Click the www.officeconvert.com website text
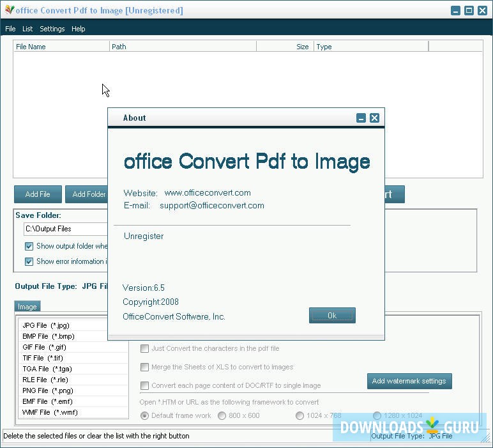The image size is (493, 448). pos(208,192)
